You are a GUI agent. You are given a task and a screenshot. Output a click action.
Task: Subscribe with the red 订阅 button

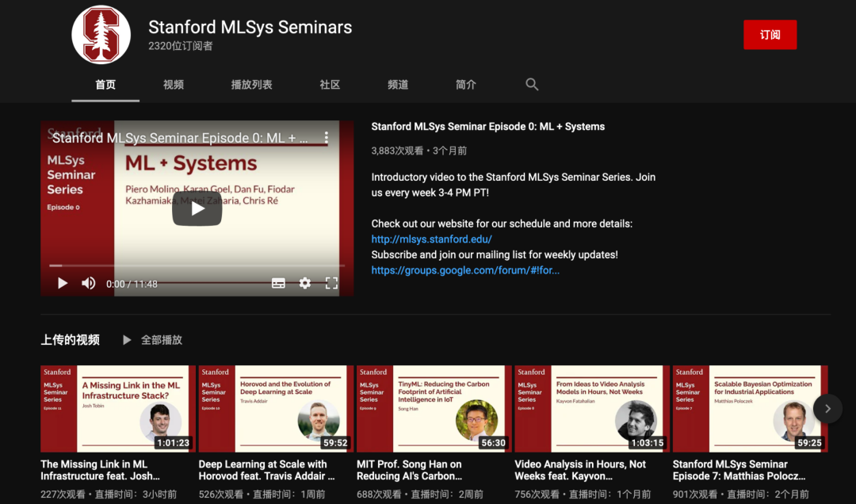coord(770,34)
